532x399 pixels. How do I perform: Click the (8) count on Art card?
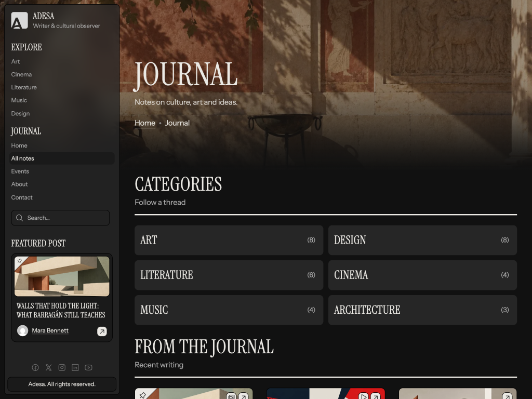point(311,240)
